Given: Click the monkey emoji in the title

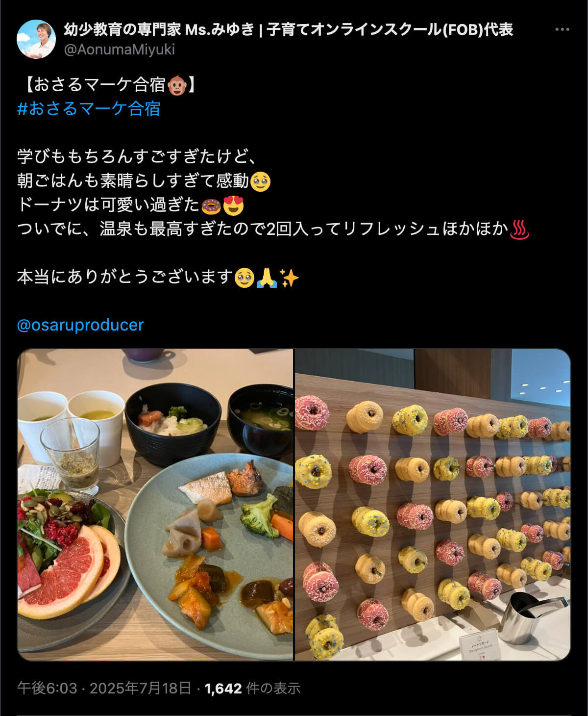Looking at the screenshot, I should pyautogui.click(x=177, y=86).
